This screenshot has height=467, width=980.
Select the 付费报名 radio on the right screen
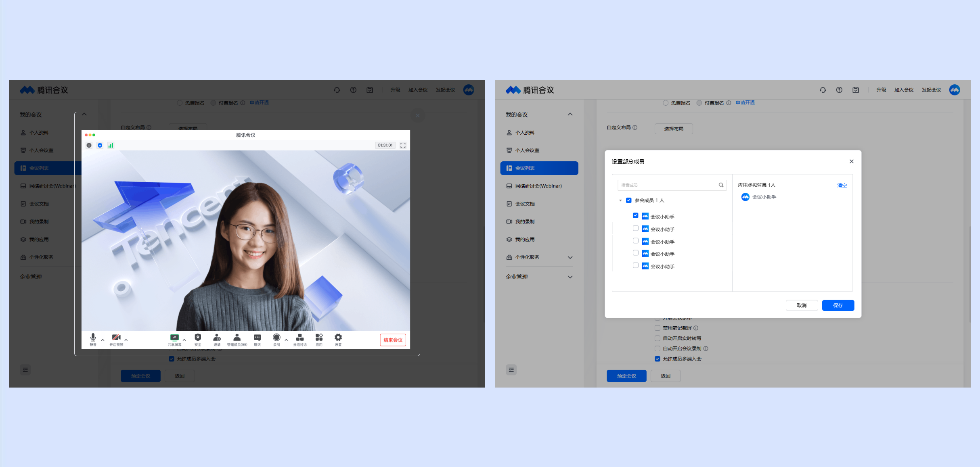699,103
